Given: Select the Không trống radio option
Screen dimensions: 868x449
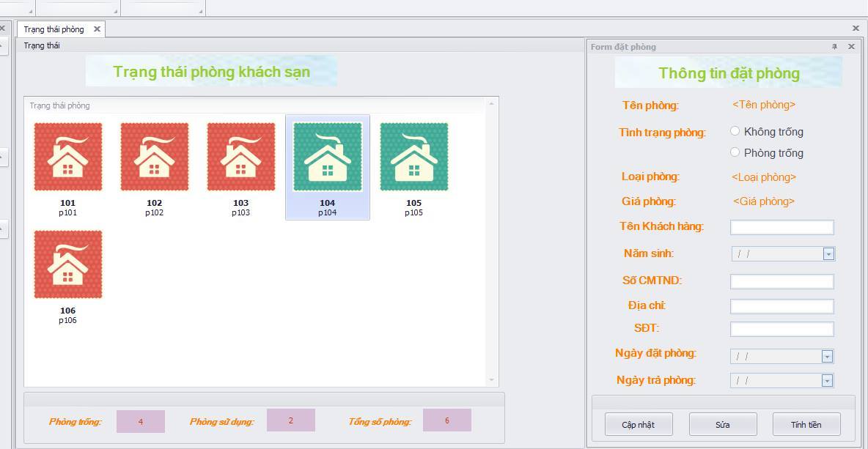Looking at the screenshot, I should 735,131.
